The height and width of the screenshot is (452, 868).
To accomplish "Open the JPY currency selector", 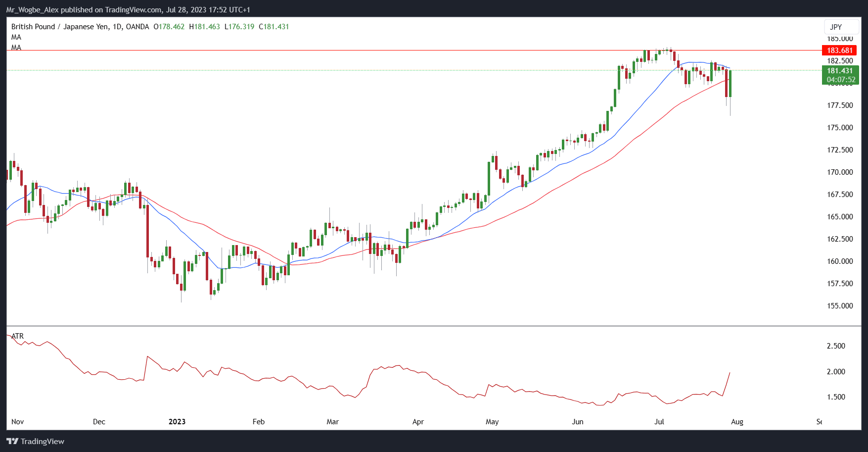I will coord(842,27).
